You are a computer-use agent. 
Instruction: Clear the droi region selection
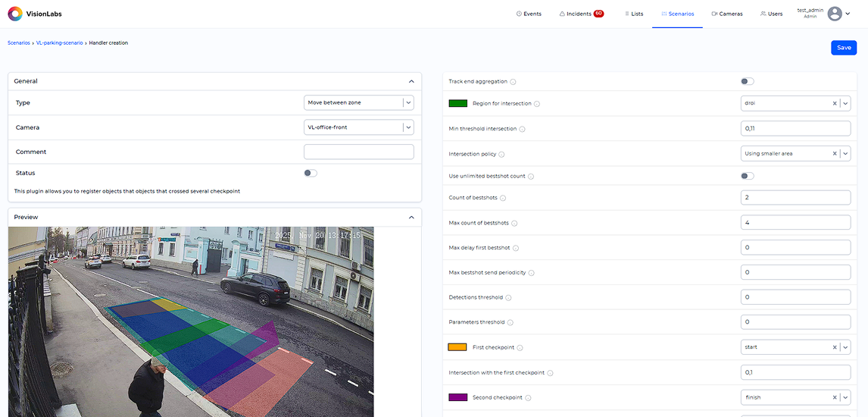[x=835, y=104]
